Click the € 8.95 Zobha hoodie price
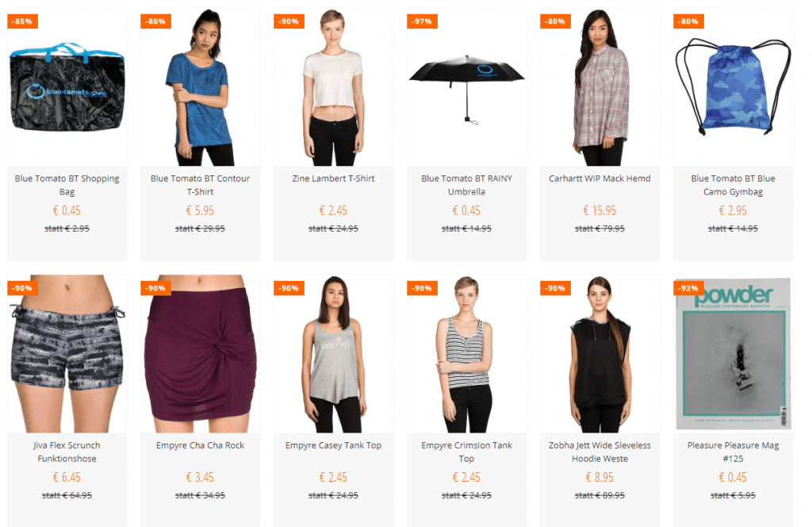The width and height of the screenshot is (812, 527). [599, 477]
